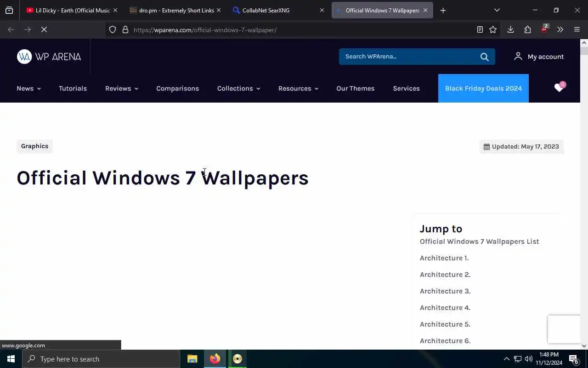View site security padlock info
Image resolution: width=588 pixels, height=368 pixels.
click(x=125, y=30)
